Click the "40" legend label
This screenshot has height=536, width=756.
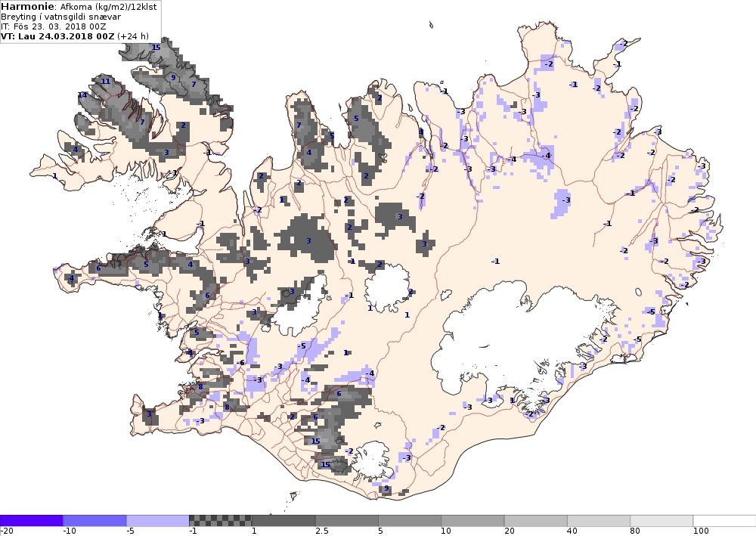click(572, 531)
